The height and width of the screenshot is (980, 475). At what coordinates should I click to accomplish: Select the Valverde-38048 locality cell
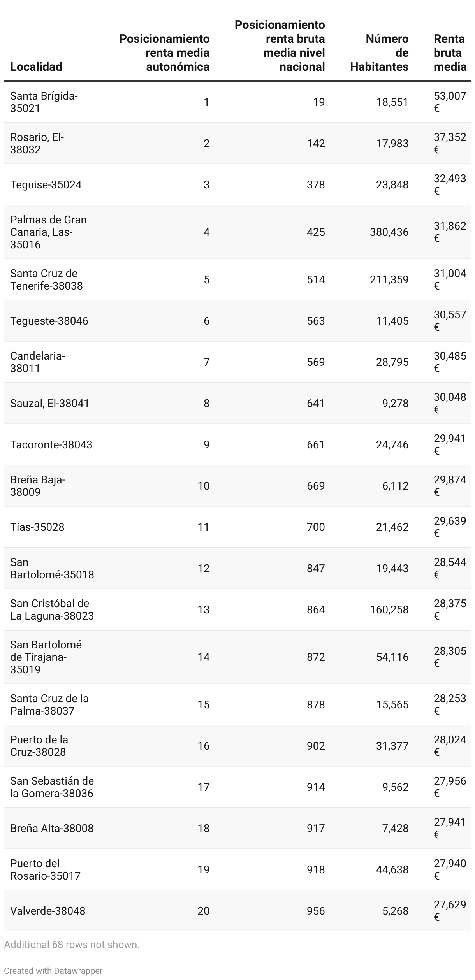(47, 911)
